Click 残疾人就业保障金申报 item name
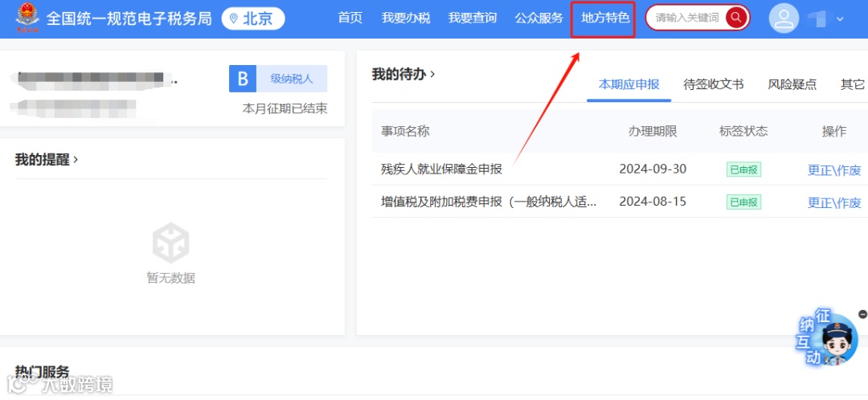 coord(441,169)
